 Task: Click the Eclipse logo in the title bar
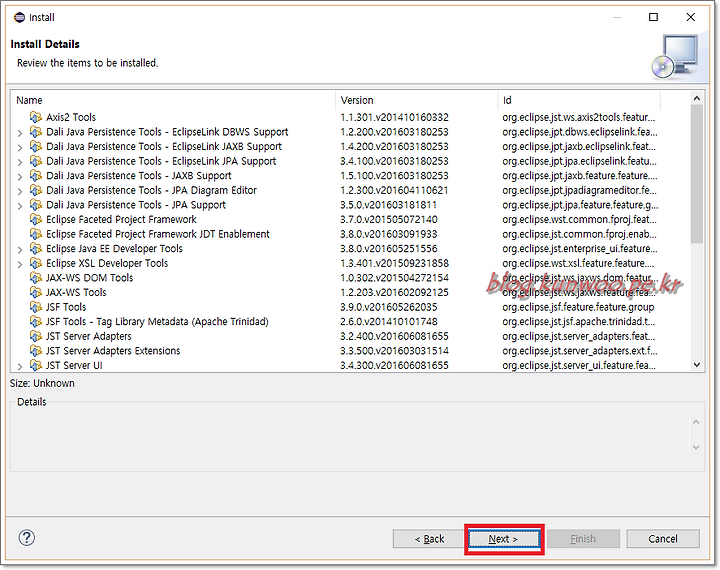[x=19, y=17]
